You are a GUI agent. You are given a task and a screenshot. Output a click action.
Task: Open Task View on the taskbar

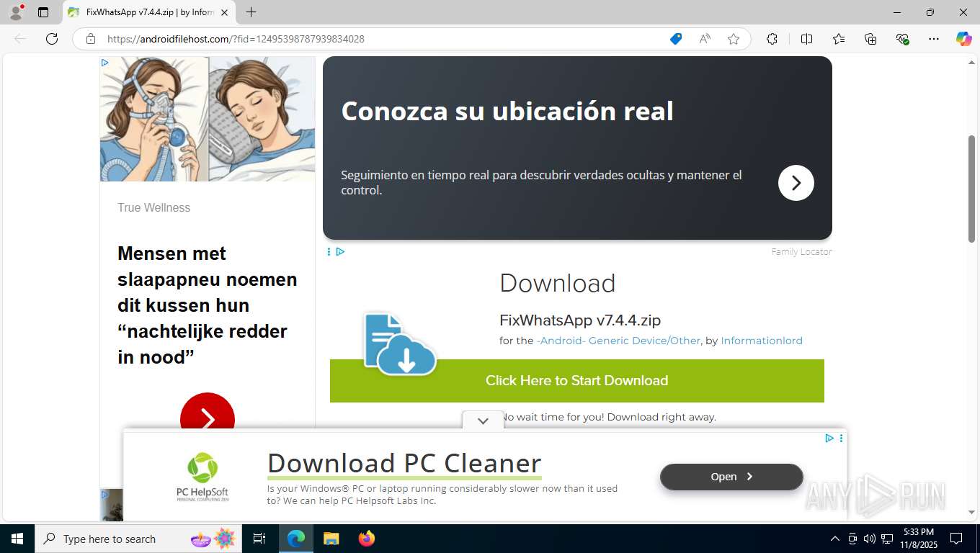point(259,539)
